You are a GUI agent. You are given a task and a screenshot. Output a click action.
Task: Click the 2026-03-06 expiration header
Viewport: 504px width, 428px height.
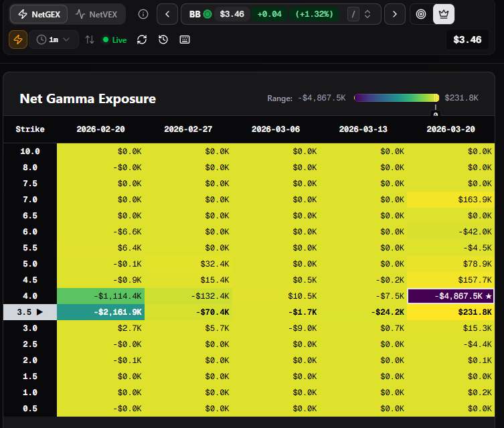(276, 129)
